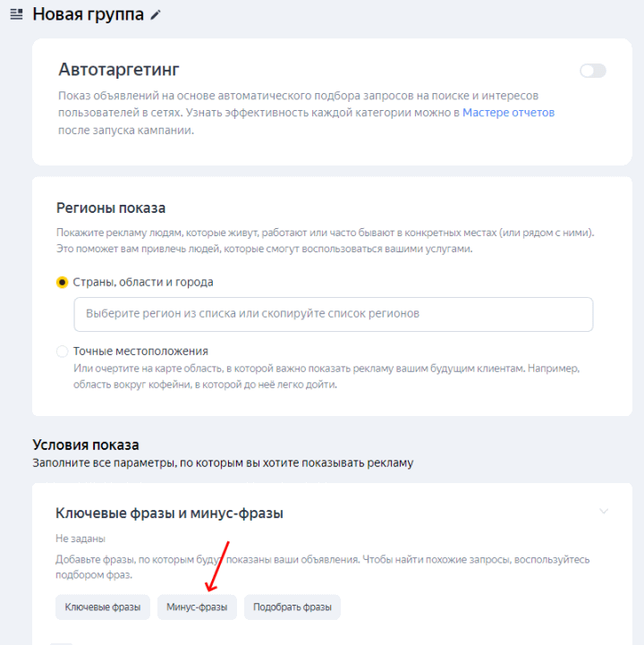Collapse Ключевые фразы section with chevron arrow
644x645 pixels.
coord(603,512)
